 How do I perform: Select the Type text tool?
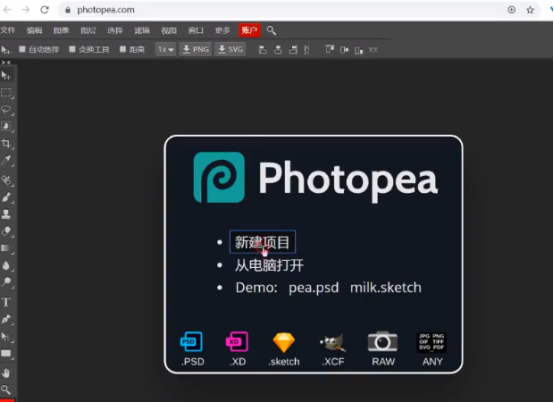(x=6, y=302)
